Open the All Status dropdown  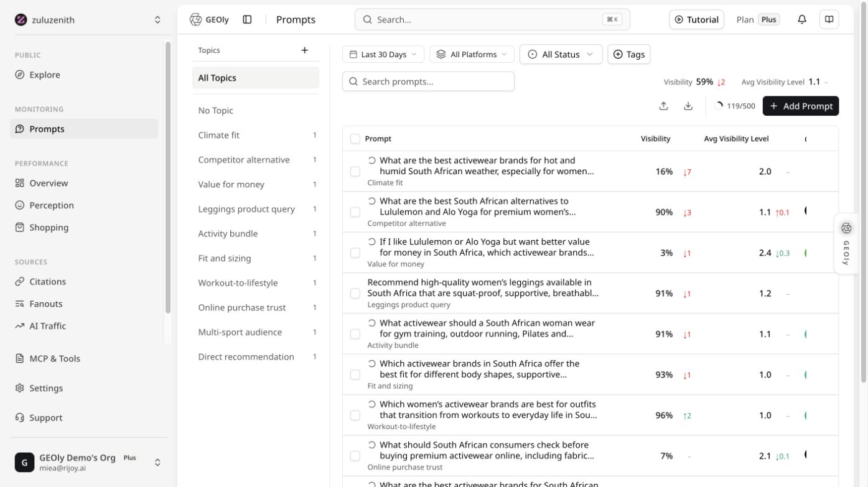pos(561,54)
